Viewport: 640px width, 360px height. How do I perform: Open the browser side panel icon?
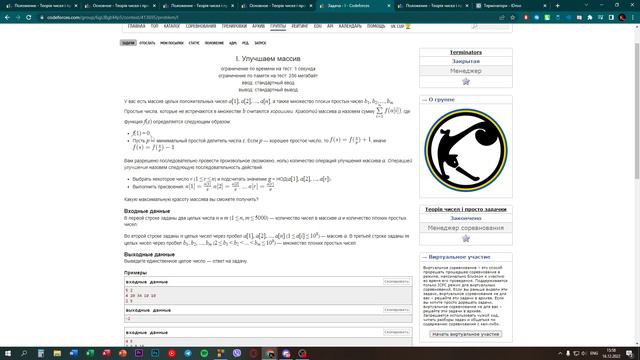(611, 18)
